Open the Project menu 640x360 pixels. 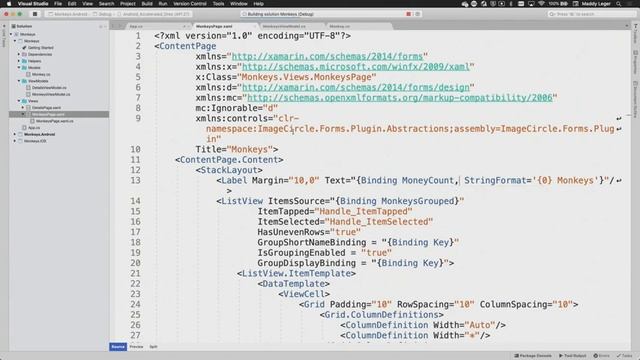[x=127, y=4]
